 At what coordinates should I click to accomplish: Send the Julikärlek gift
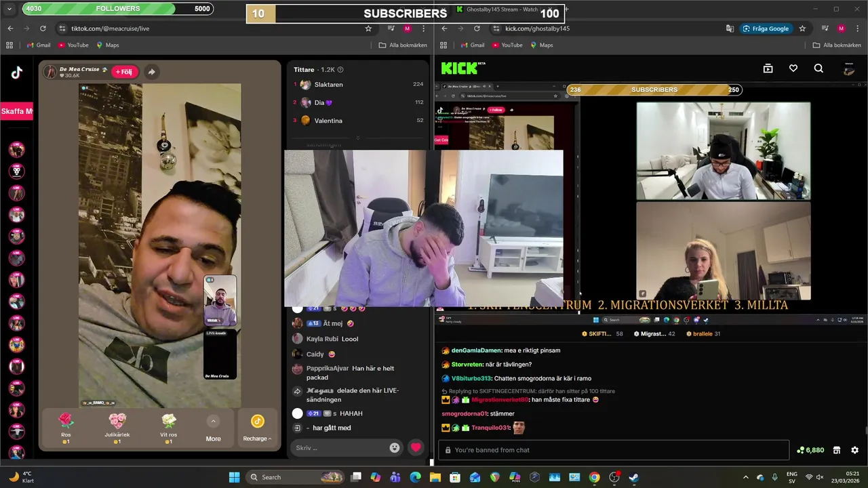[x=117, y=428]
